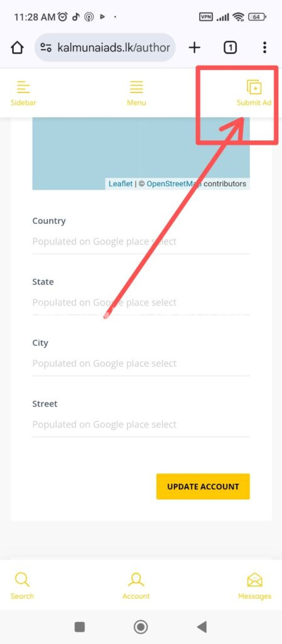Open a new browser tab with plus
Screen dimensions: 282x644
click(194, 48)
